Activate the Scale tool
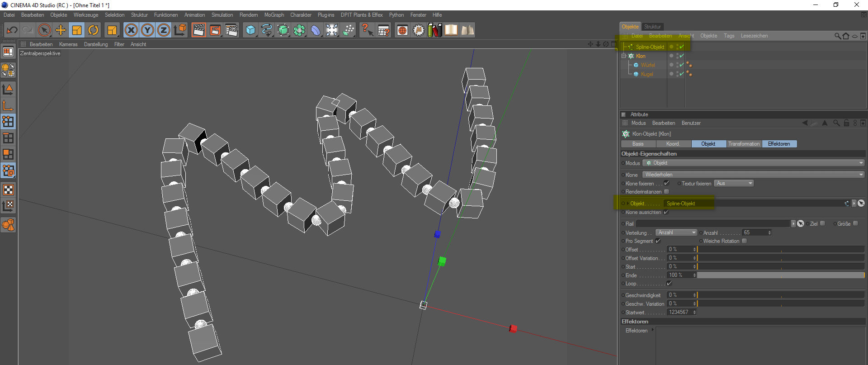 coord(77,30)
